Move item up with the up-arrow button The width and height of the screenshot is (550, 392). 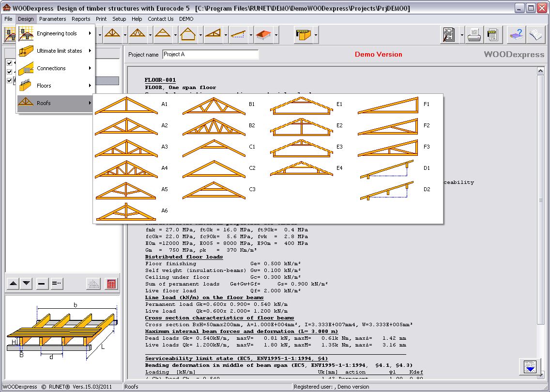click(x=14, y=283)
